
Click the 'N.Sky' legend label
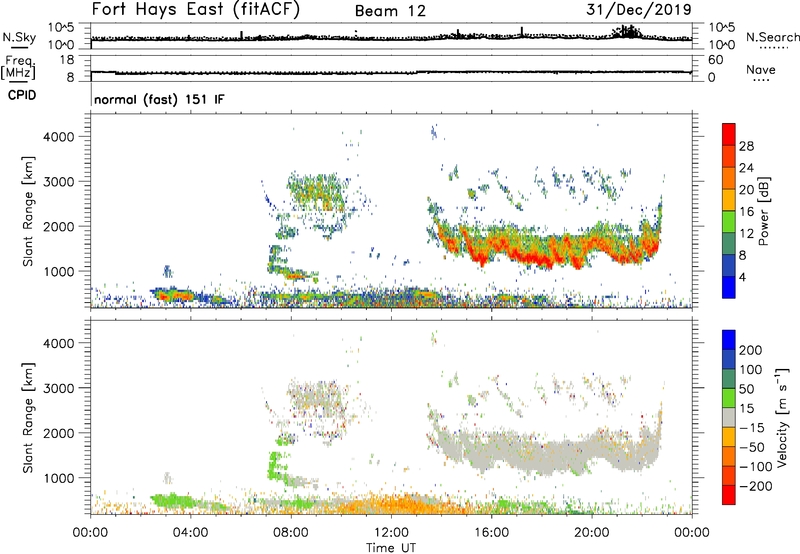click(19, 37)
